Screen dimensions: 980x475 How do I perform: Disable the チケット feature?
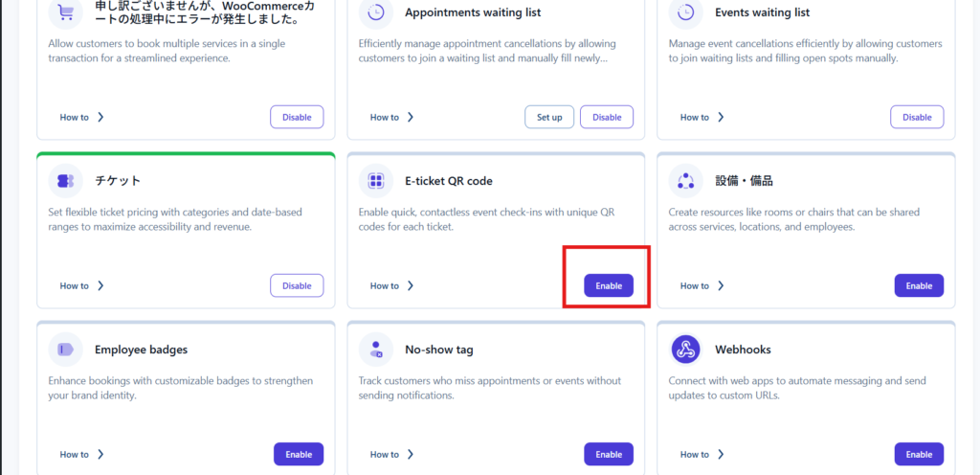click(297, 285)
